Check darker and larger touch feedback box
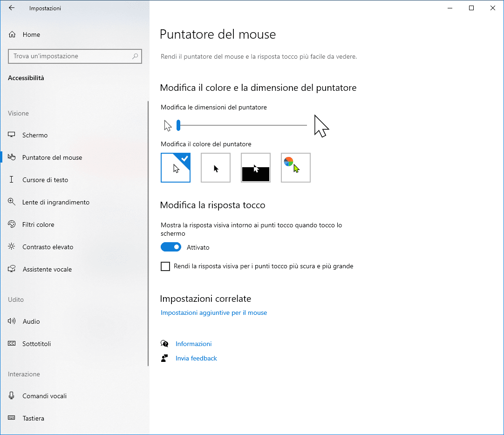This screenshot has width=504, height=435. (x=165, y=266)
